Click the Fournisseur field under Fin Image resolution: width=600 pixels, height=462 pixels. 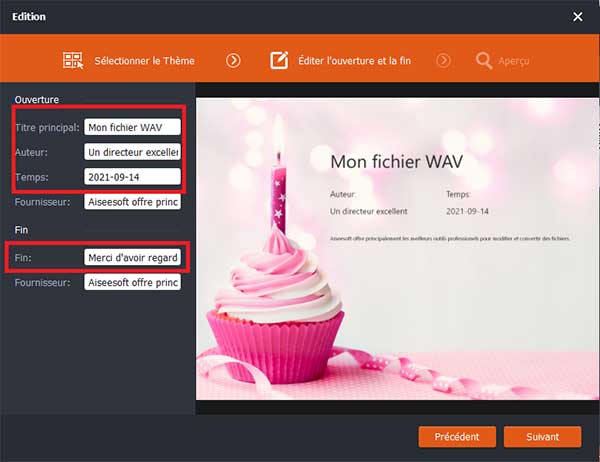coord(132,283)
